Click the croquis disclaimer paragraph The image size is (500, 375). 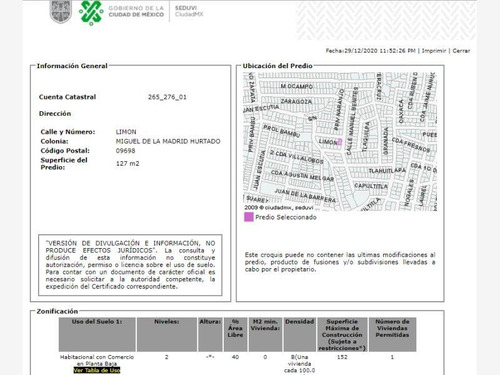[x=340, y=262]
